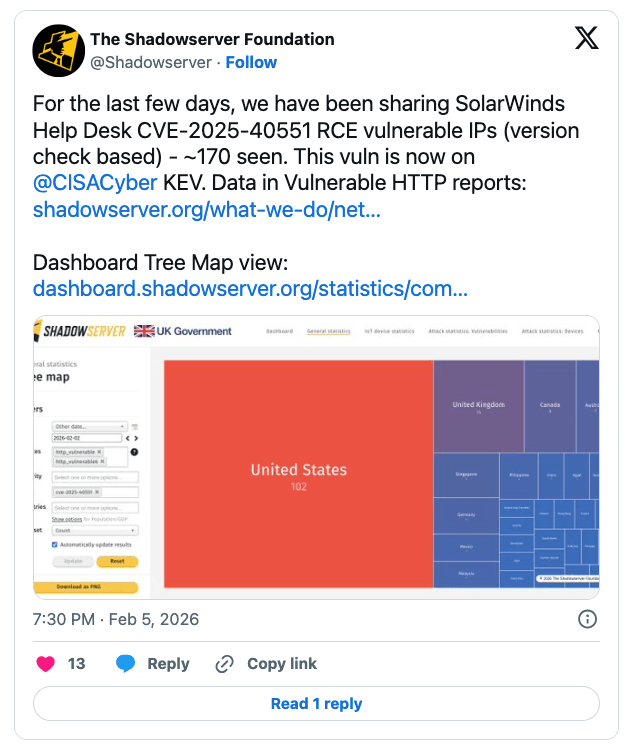The height and width of the screenshot is (752, 632).
Task: Like the tweet with the heart icon
Action: [x=46, y=663]
